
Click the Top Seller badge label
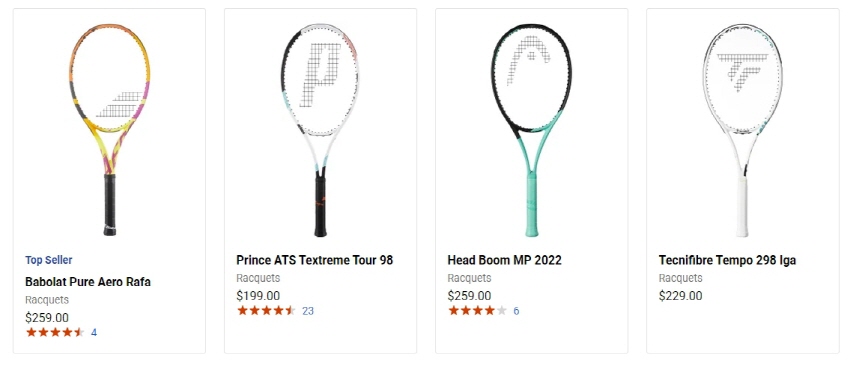(49, 260)
